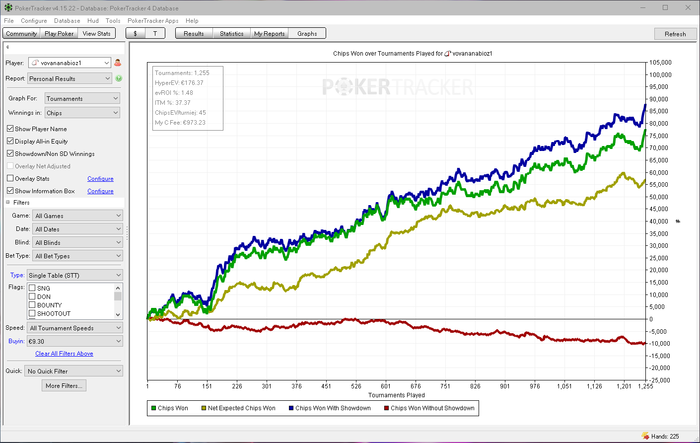Open the PokerTracker Apps menu
The width and height of the screenshot is (700, 443).
point(153,21)
